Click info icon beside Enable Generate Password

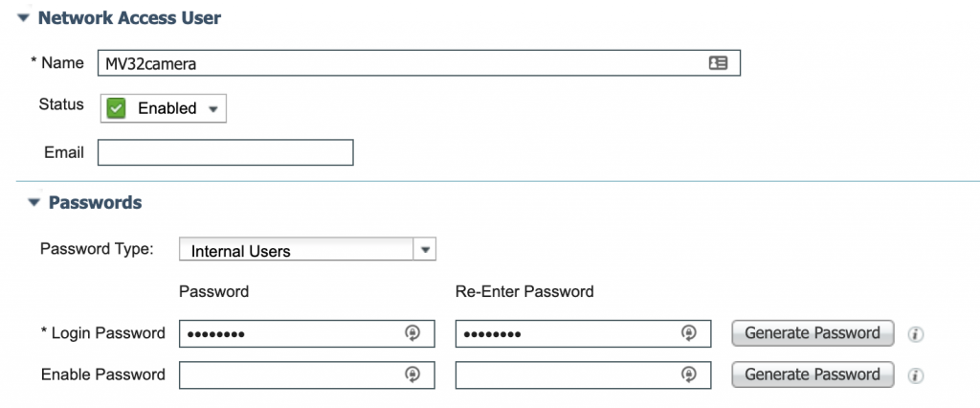pos(915,375)
